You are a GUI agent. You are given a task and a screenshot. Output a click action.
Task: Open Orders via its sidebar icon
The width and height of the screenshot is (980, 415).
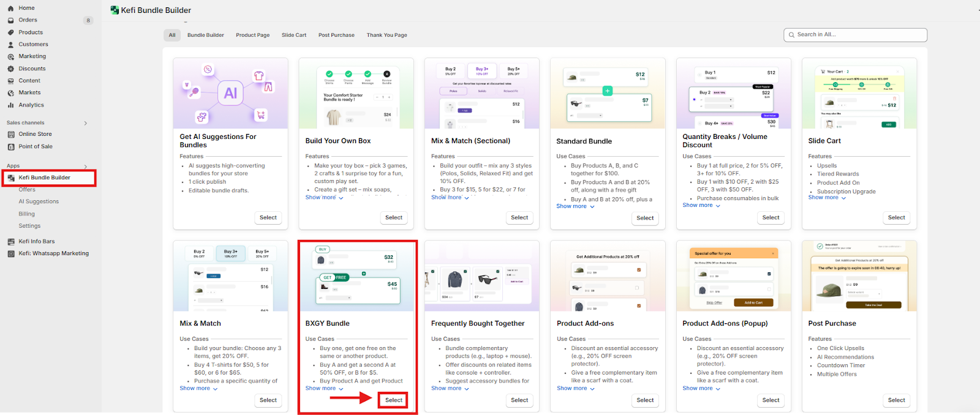coord(11,20)
